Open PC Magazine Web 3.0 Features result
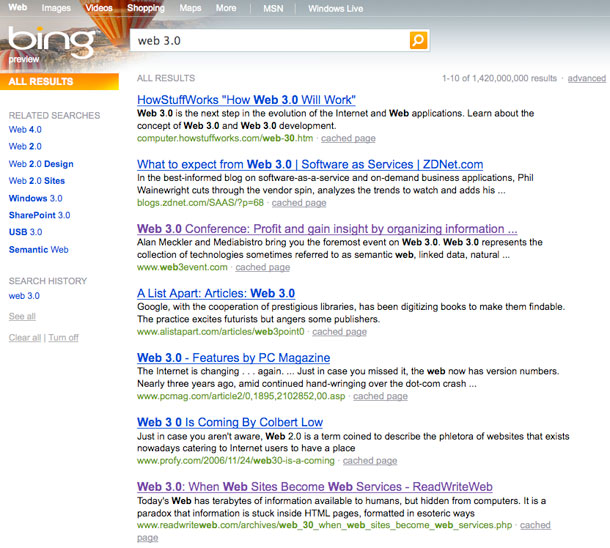The width and height of the screenshot is (610, 548). coord(233,358)
